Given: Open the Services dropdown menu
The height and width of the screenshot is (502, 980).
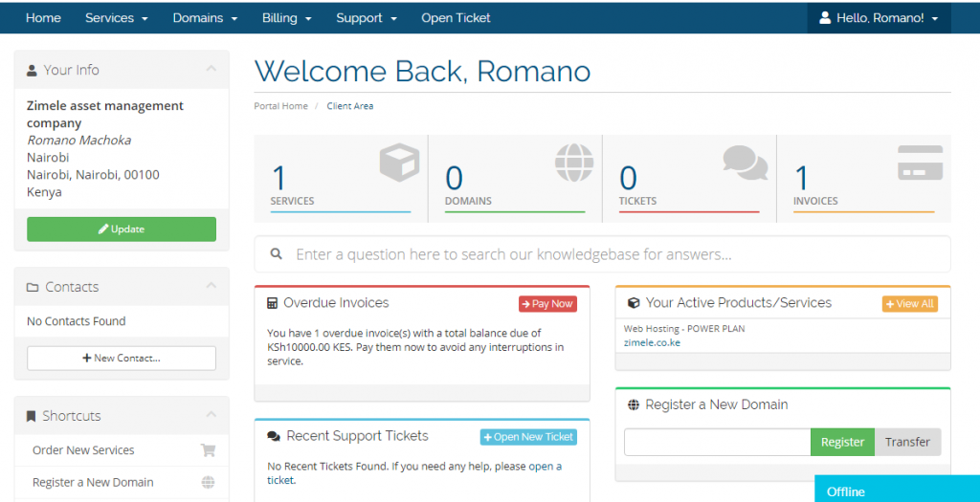Looking at the screenshot, I should (x=116, y=18).
